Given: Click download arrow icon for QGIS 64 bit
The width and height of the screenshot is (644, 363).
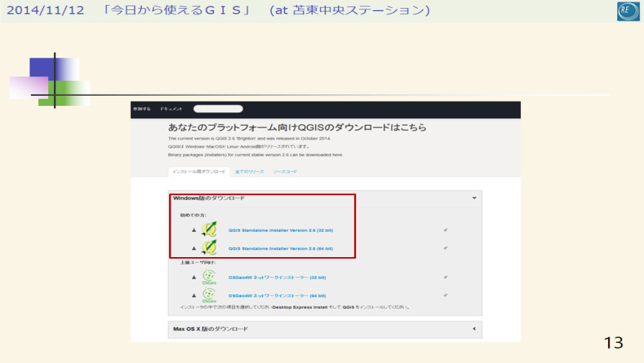Looking at the screenshot, I should (194, 248).
